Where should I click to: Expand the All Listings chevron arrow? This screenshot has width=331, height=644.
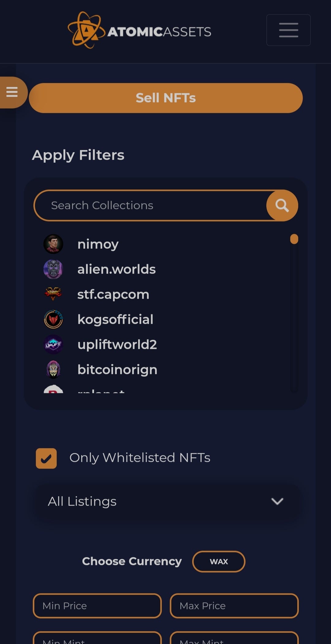[277, 501]
